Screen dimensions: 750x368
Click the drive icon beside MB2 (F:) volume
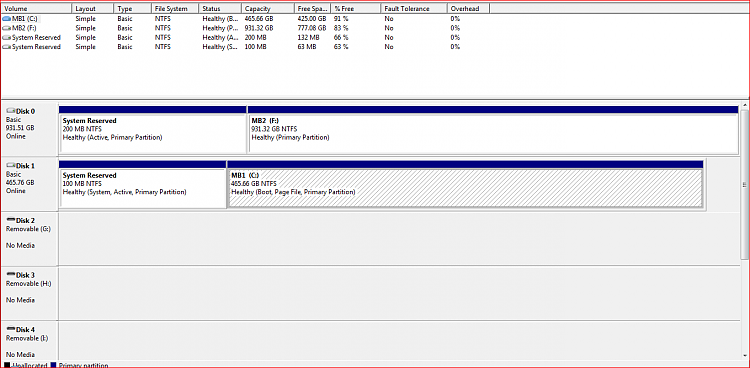tap(6, 28)
